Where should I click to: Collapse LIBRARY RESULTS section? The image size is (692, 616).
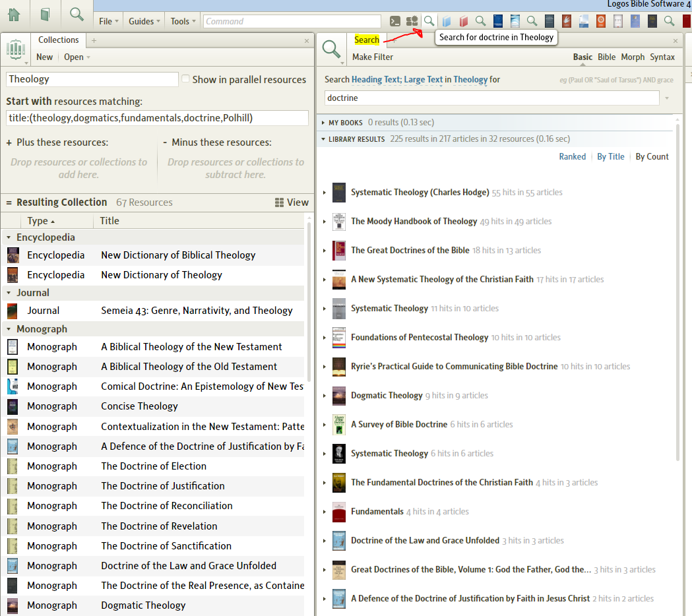[x=323, y=139]
